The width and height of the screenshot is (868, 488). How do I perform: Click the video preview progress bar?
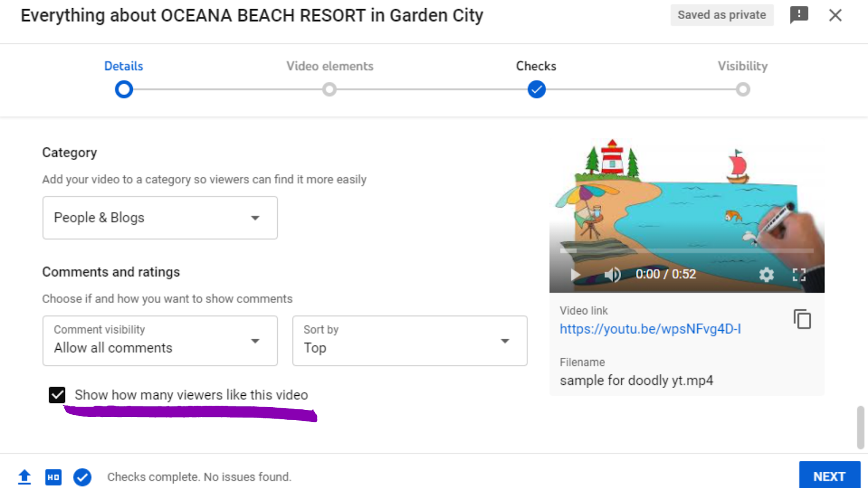pos(686,251)
